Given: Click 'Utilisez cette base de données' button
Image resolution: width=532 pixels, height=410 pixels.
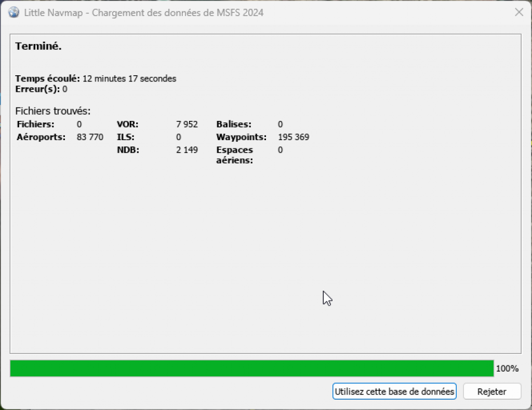Looking at the screenshot, I should [394, 391].
